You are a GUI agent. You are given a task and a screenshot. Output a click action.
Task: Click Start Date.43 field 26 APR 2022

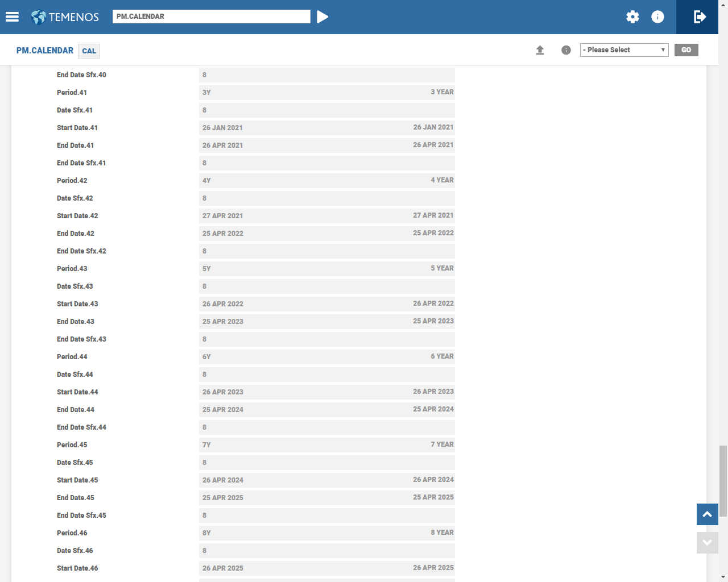click(x=326, y=304)
